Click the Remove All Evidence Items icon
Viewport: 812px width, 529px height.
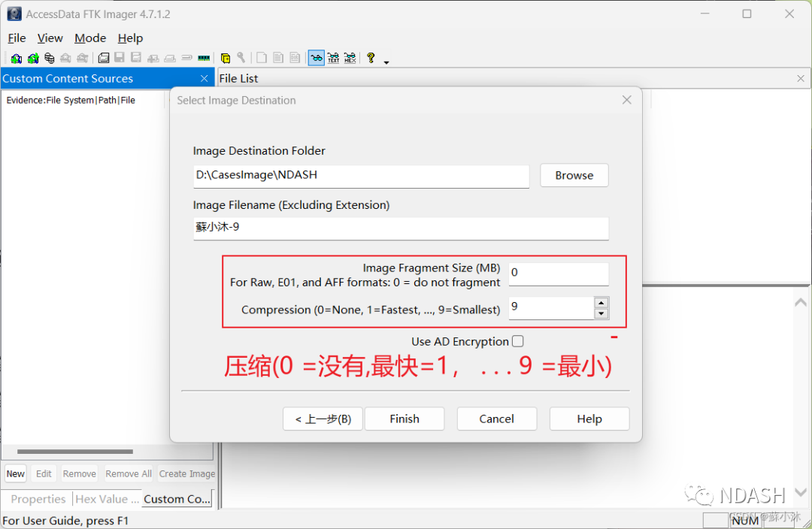tap(83, 58)
